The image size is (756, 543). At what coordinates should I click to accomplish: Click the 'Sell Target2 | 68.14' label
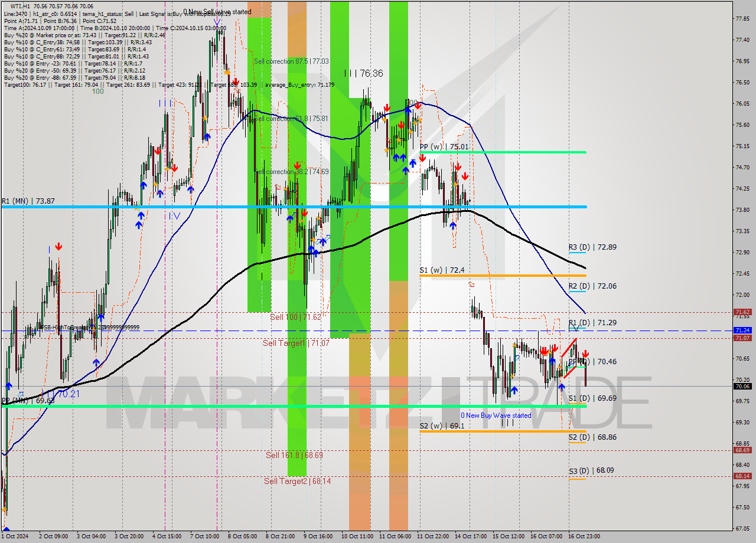point(297,481)
